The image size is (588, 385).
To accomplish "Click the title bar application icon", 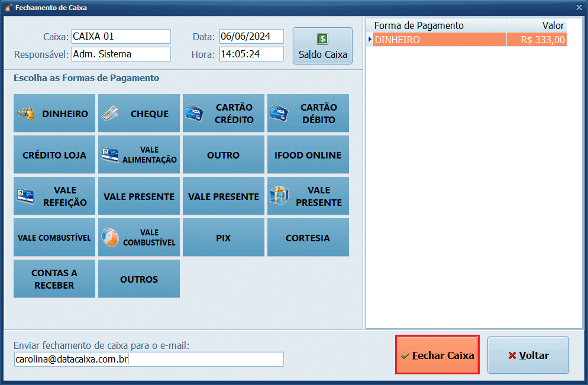I will tap(8, 8).
